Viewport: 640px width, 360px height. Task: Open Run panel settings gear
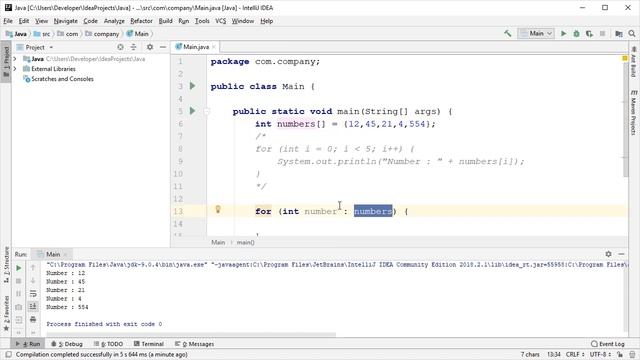tap(608, 254)
